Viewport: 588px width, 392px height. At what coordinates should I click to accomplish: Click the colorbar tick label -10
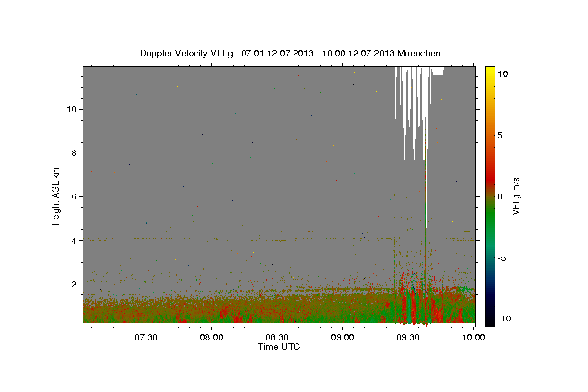[x=504, y=319]
